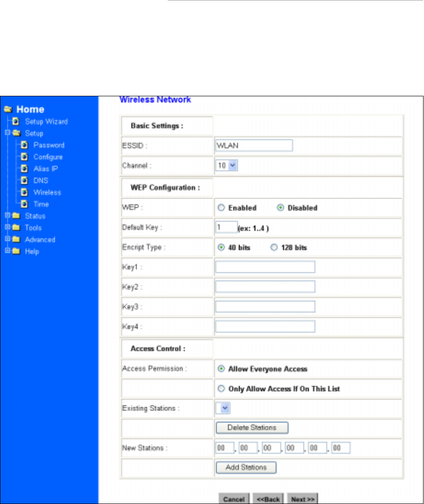Select WEP Disabled radio button
The width and height of the screenshot is (424, 504).
(x=280, y=208)
